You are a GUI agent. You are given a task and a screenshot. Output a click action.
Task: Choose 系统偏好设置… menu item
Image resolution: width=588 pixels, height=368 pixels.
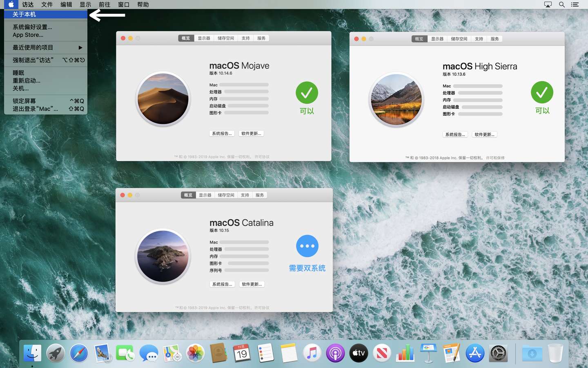coord(46,27)
